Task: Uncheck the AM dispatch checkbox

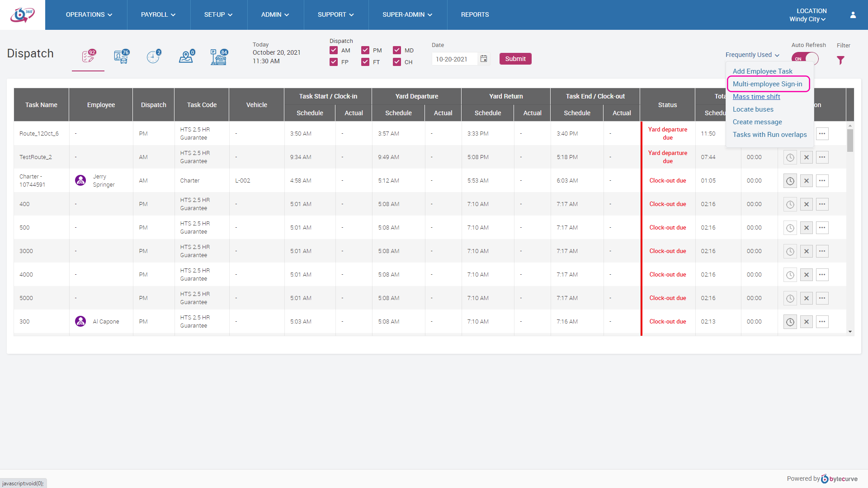Action: pos(334,50)
